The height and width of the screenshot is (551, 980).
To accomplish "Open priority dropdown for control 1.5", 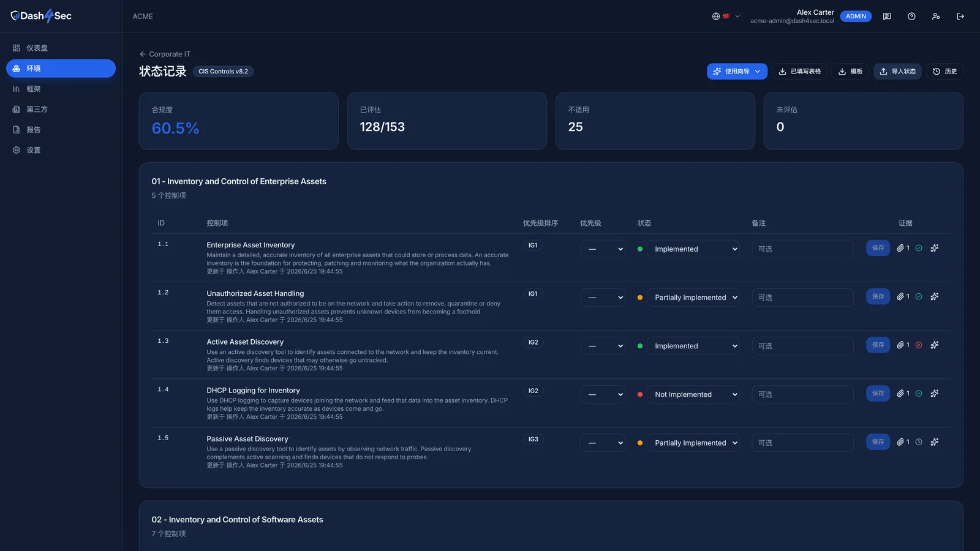I will coord(603,443).
